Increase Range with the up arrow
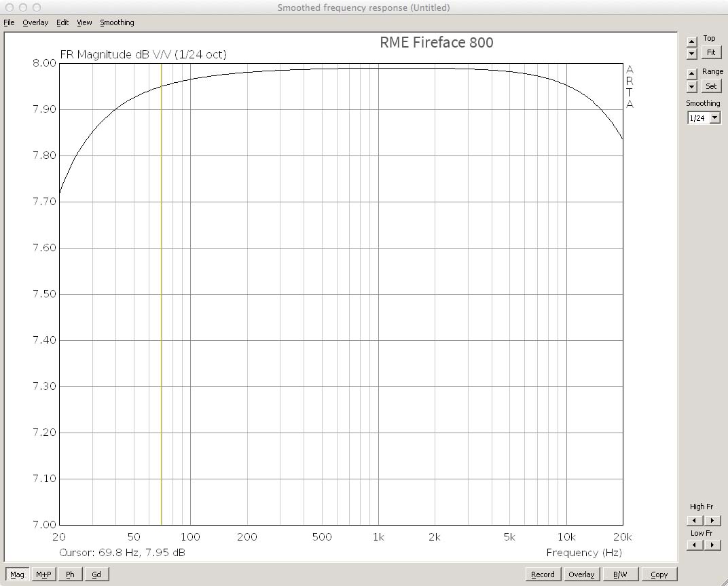 [692, 74]
